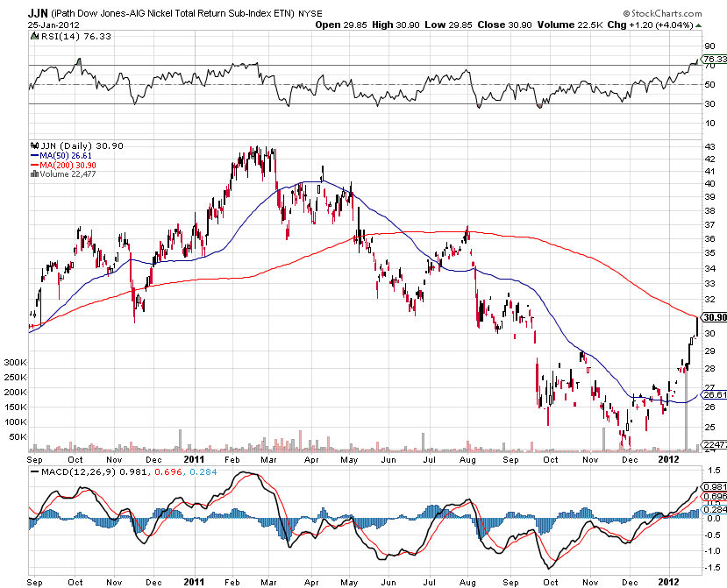Click the volume bars icon in the legend
Image resolution: width=727 pixels, height=588 pixels.
coord(34,174)
